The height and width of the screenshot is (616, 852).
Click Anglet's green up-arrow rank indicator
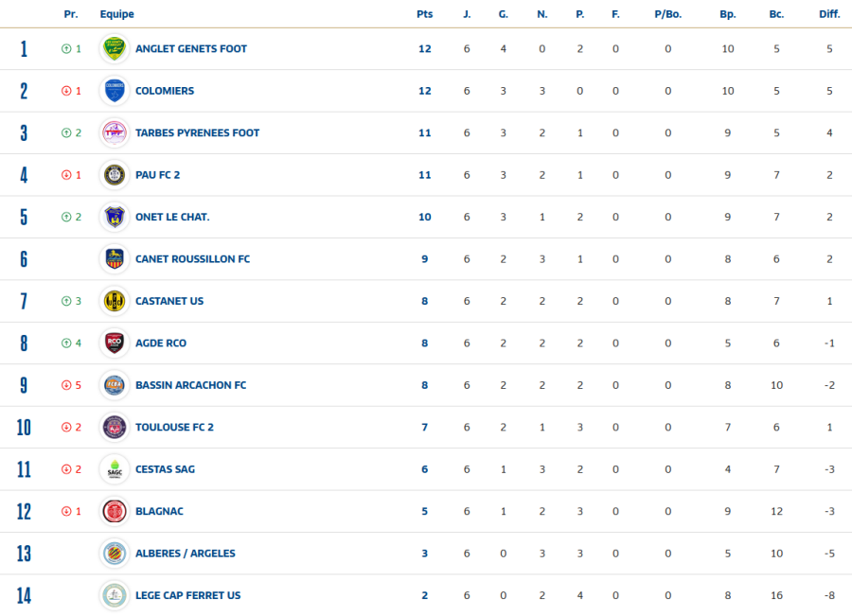[66, 48]
